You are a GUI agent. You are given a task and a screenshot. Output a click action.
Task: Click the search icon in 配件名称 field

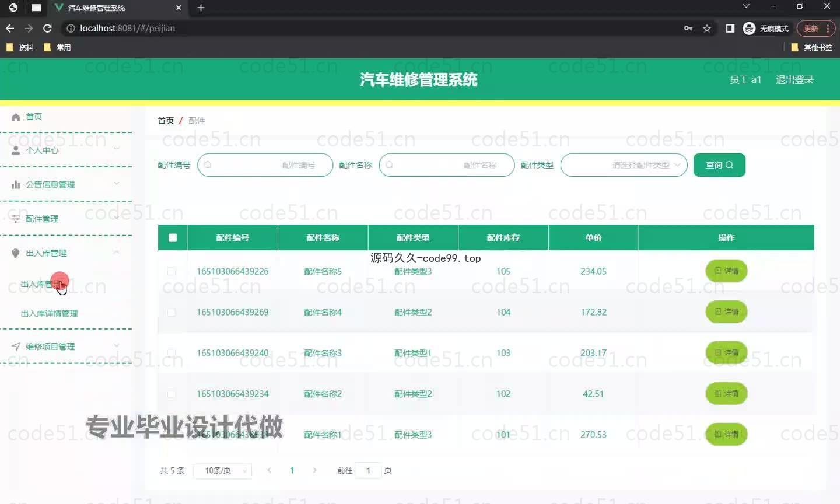click(389, 165)
